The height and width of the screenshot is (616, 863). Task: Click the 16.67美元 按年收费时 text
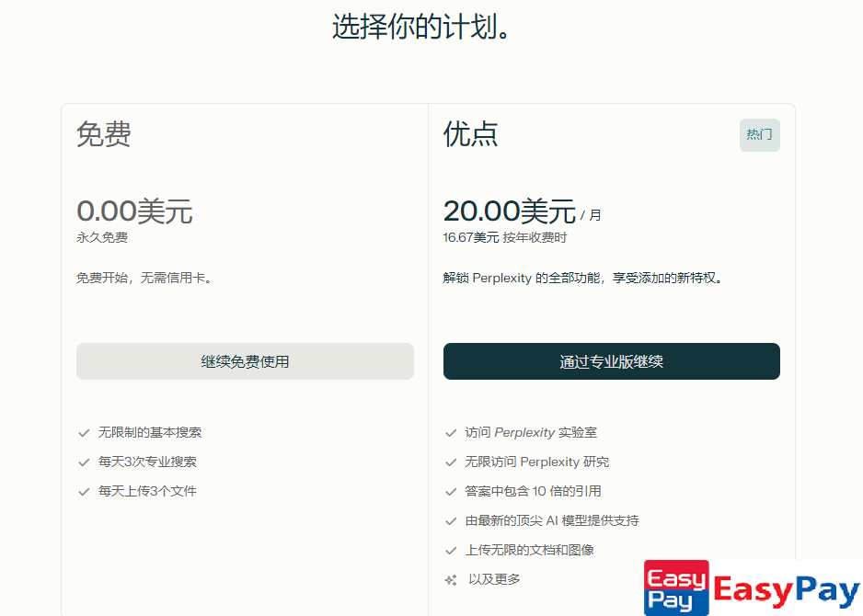click(x=505, y=237)
